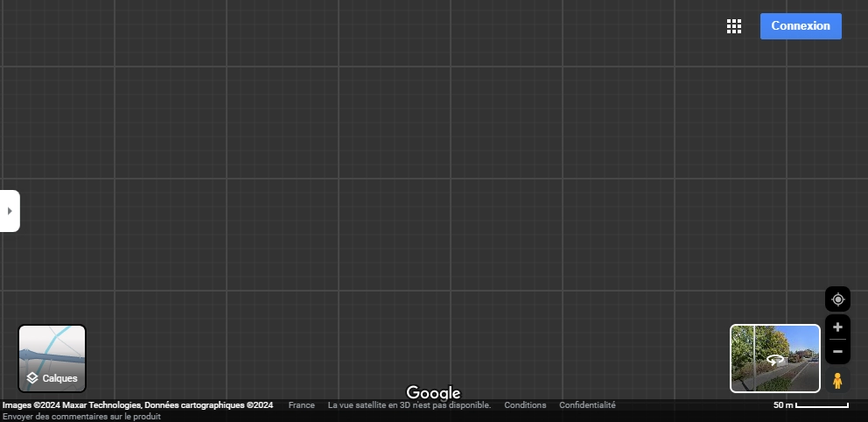868x422 pixels.
Task: Zoom out with the minus button
Action: coord(837,352)
